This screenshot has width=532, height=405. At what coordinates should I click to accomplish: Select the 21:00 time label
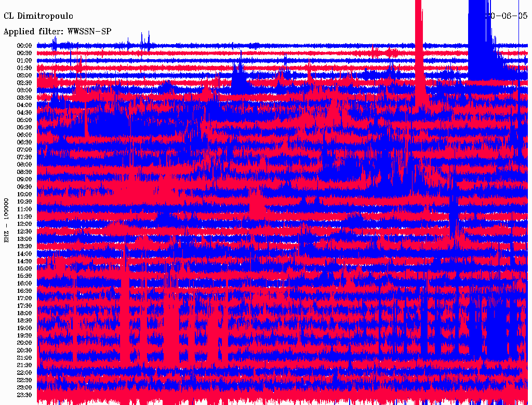(x=24, y=358)
